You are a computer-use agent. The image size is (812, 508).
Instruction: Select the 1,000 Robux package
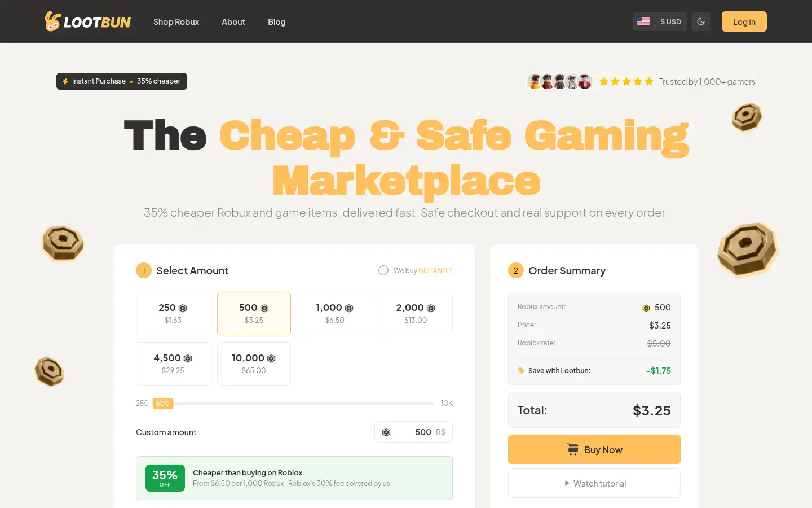335,313
